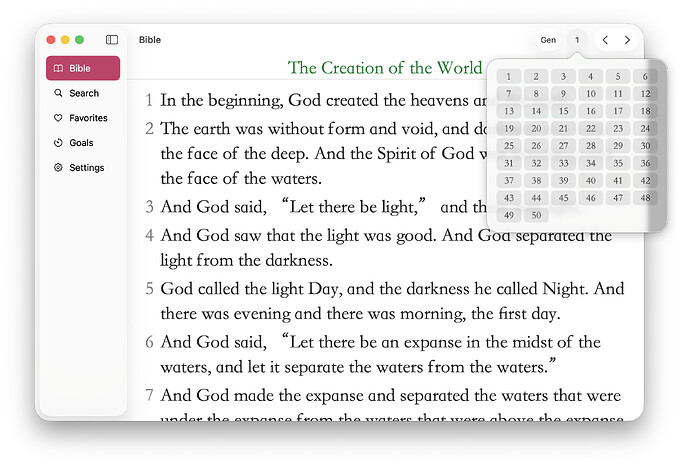
Task: Choose chapter 33 from the popover
Action: [564, 164]
